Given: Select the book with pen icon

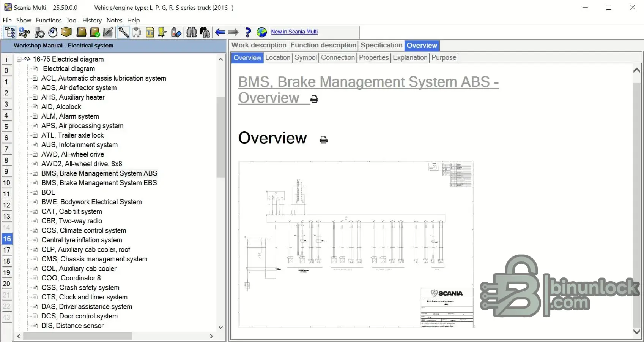Looking at the screenshot, I should point(108,32).
